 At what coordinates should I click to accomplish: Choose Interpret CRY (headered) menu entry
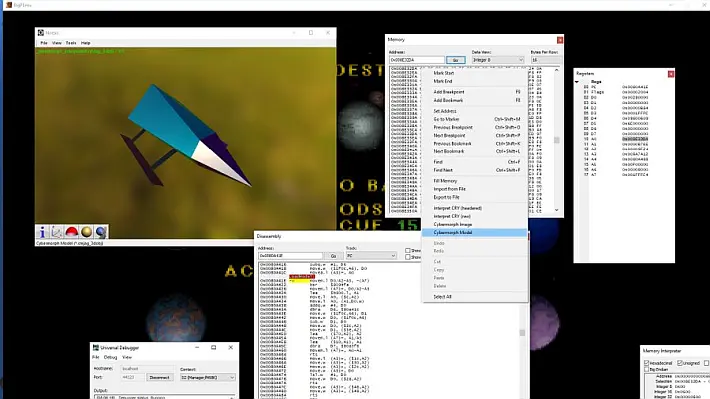474,208
